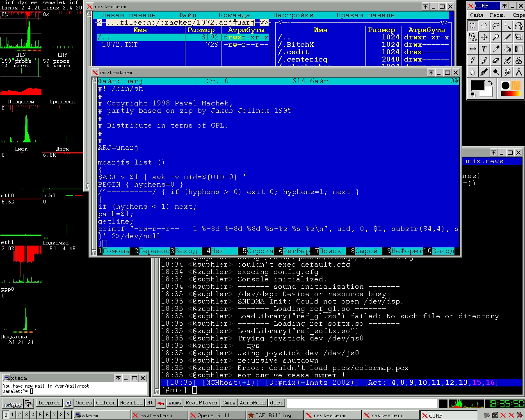
Task: Swap foreground and background colors arrow
Action: (x=490, y=83)
